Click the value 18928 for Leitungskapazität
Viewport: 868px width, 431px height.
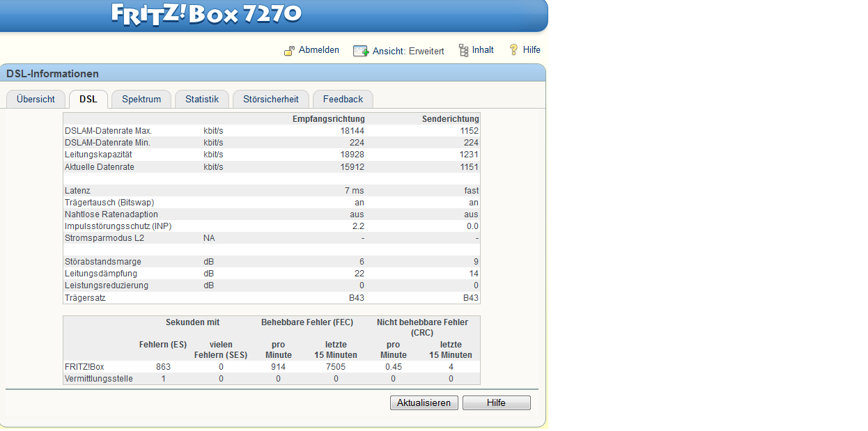coord(352,155)
